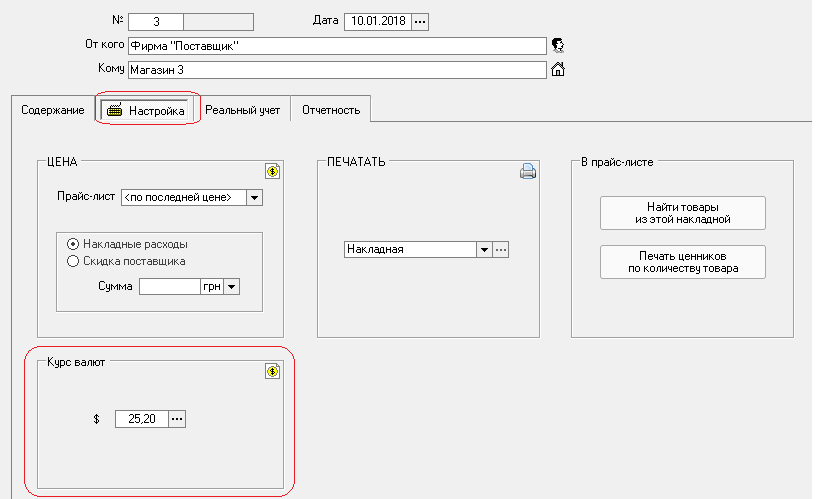Viewport: 819px width, 499px height.
Task: Open the Реальный учет tab
Action: pos(243,110)
